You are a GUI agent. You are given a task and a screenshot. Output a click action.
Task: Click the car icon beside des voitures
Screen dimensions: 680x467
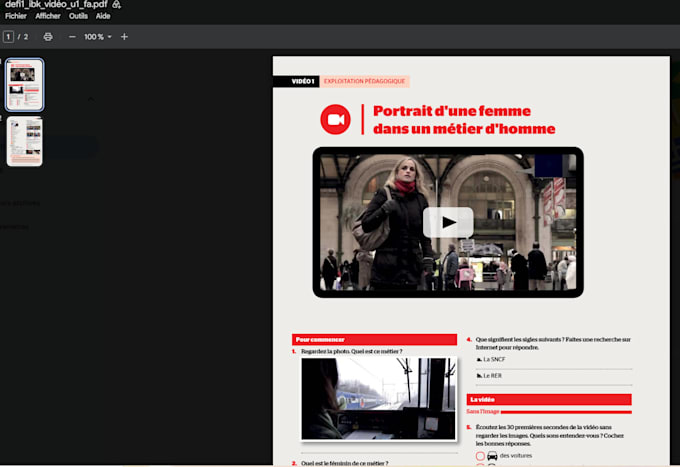(492, 456)
